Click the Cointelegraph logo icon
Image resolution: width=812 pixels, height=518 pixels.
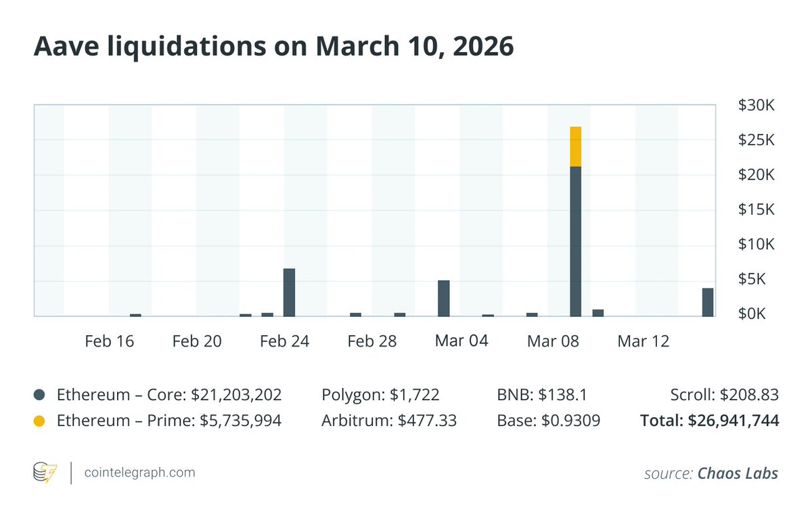tap(45, 473)
